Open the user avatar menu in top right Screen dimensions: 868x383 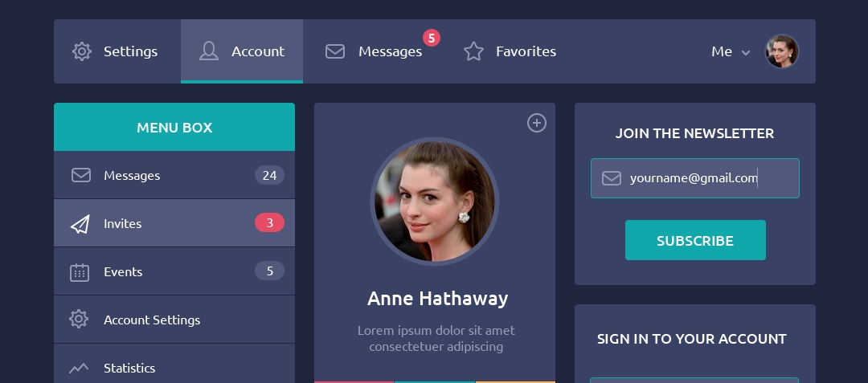[781, 51]
